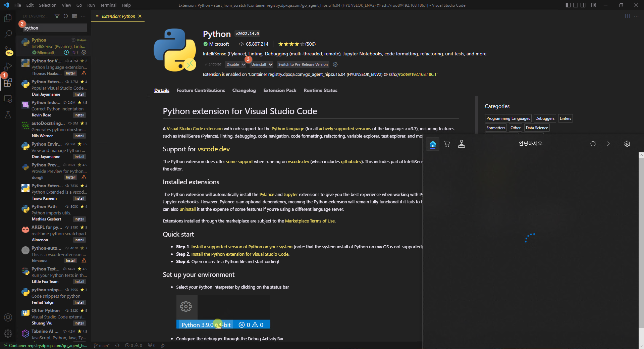Screen dimensions: 644x349
Task: Open Source Control view with 1K+ badge
Action: click(x=8, y=50)
